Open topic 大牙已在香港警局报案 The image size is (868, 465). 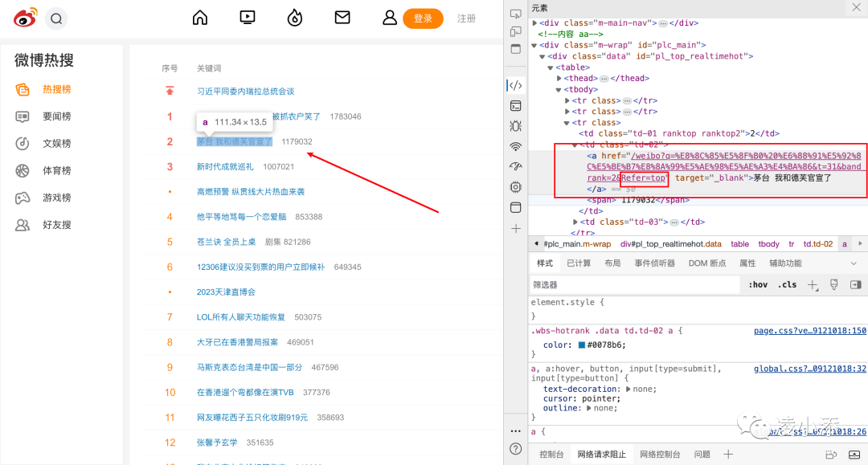click(237, 342)
